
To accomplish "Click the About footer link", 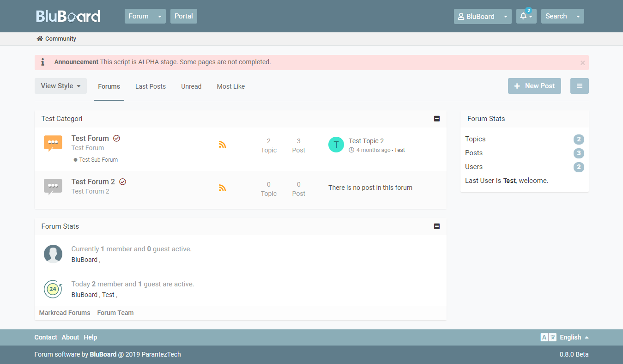I will (x=70, y=337).
